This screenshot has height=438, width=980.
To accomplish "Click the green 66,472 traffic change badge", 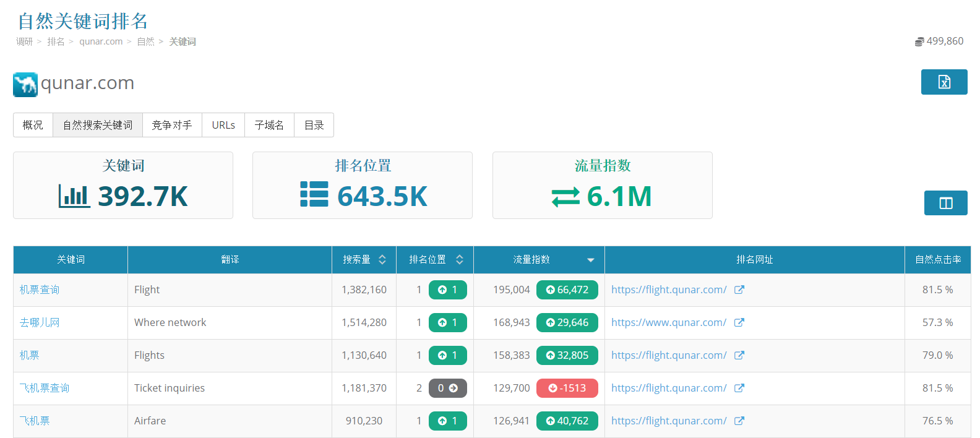I will [x=567, y=290].
